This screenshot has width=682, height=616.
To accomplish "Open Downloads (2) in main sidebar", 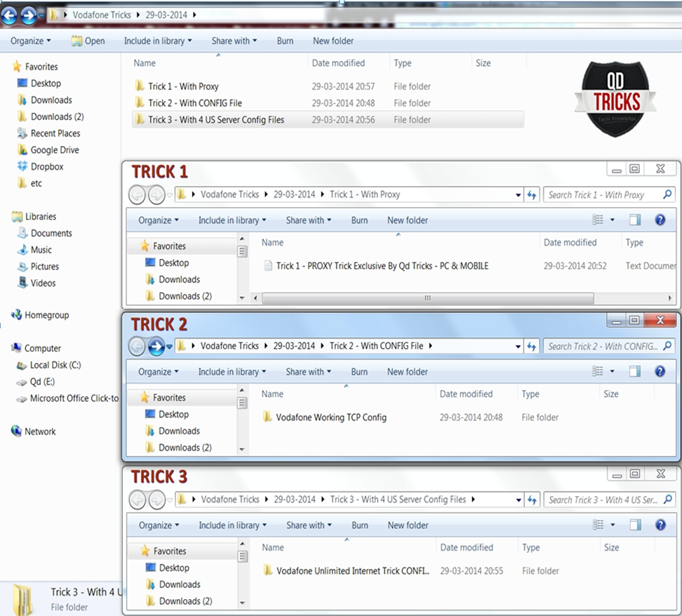I will [x=51, y=116].
